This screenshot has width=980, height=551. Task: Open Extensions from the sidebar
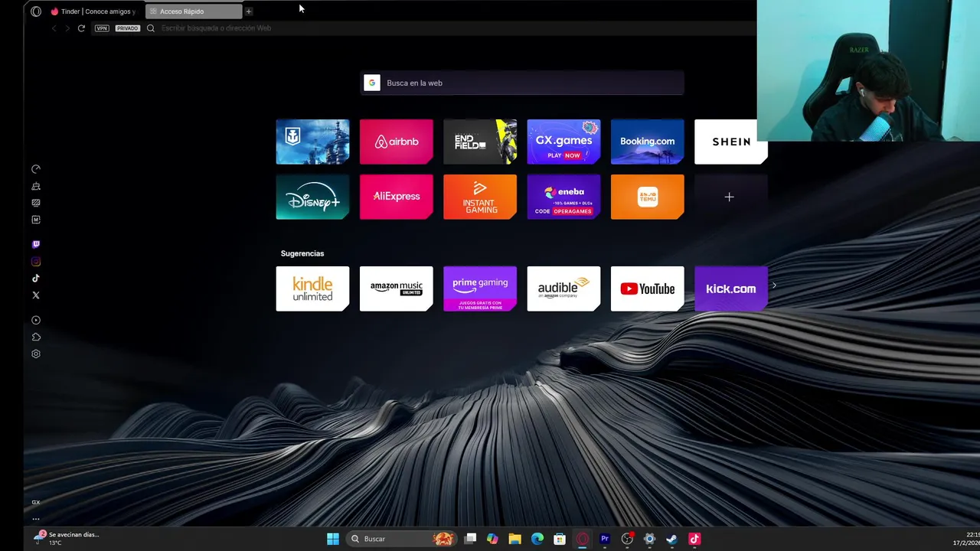[x=36, y=337]
